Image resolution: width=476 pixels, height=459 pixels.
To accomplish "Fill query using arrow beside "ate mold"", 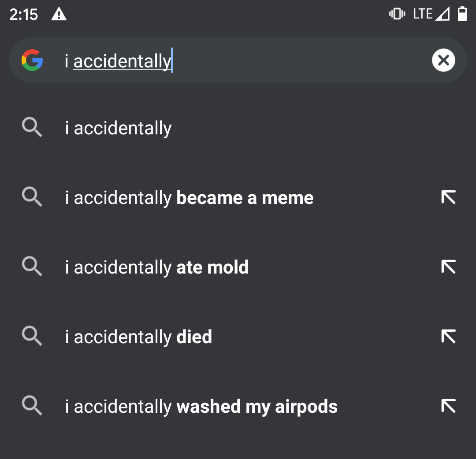I will coord(448,267).
